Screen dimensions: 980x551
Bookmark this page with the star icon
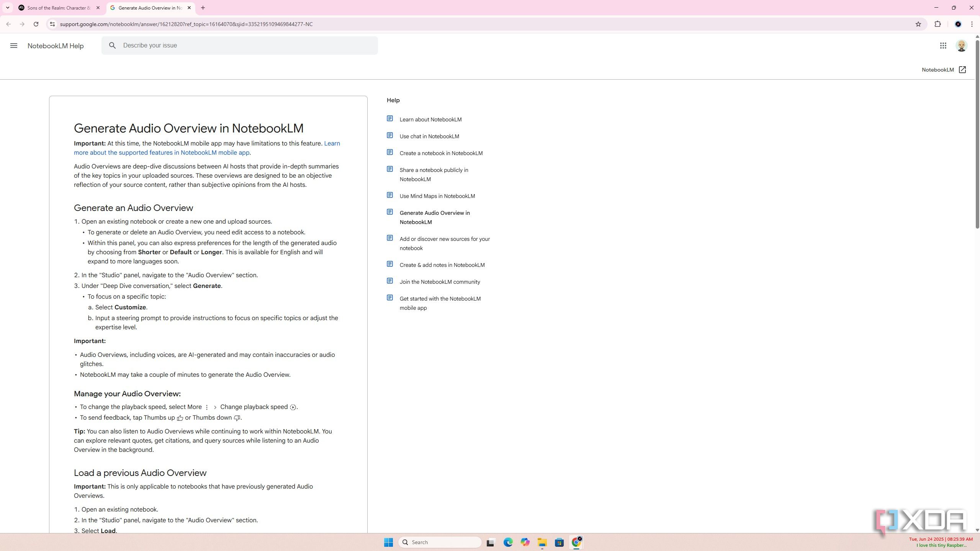point(918,24)
